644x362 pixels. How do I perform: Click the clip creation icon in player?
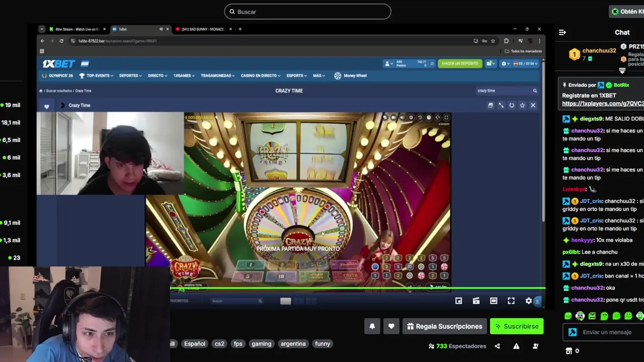(476, 301)
